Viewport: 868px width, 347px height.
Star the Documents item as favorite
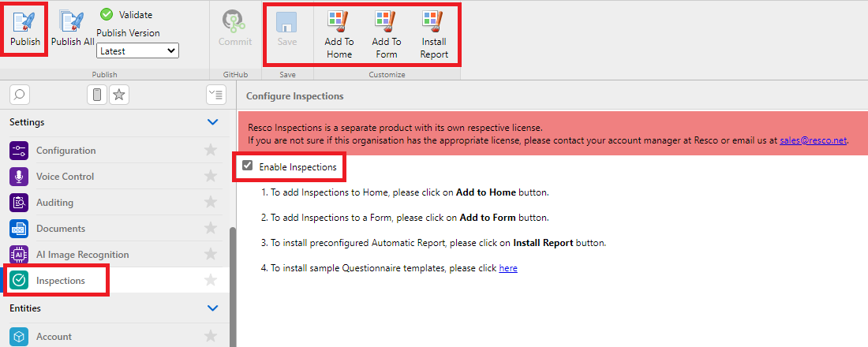[211, 229]
